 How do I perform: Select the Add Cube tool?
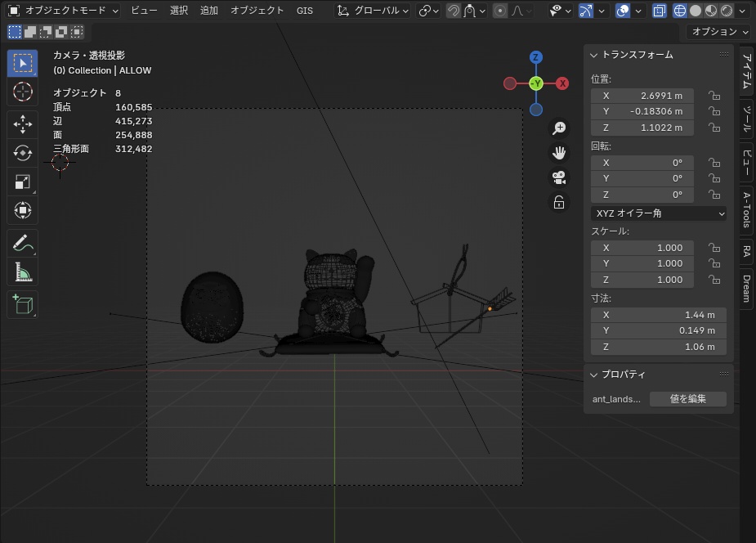pyautogui.click(x=22, y=304)
